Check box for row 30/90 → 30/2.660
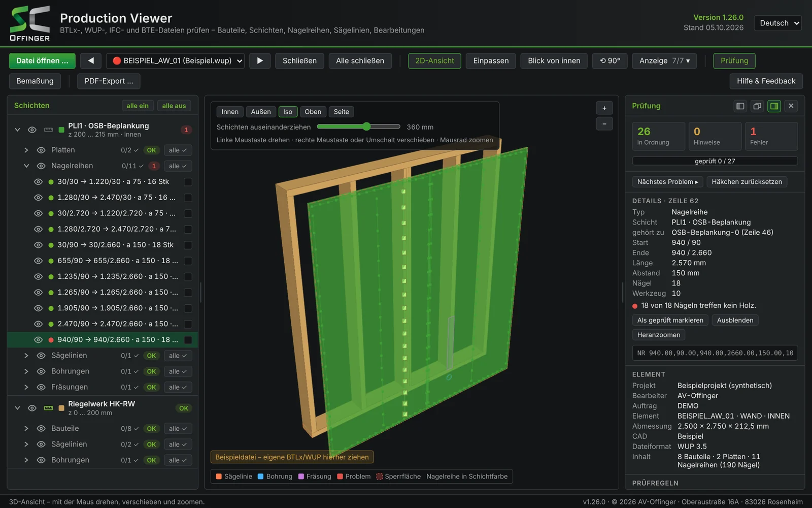The height and width of the screenshot is (508, 812). 188,245
